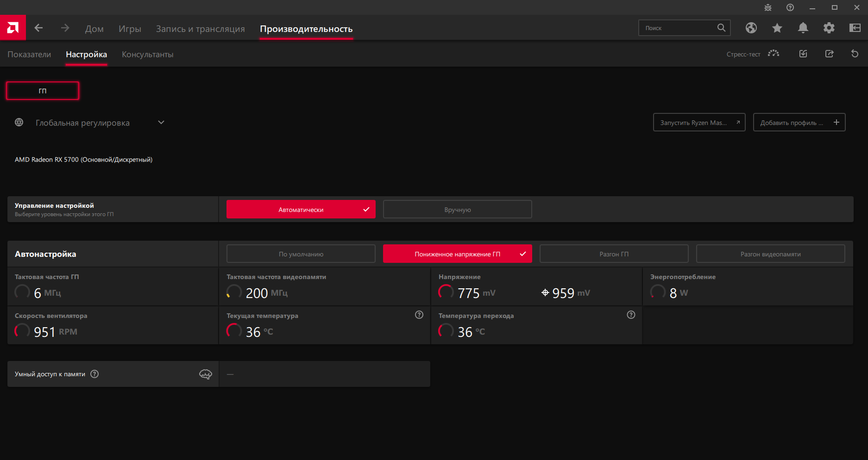Click the reset settings icon
Screen dimensions: 868x460
pos(855,54)
